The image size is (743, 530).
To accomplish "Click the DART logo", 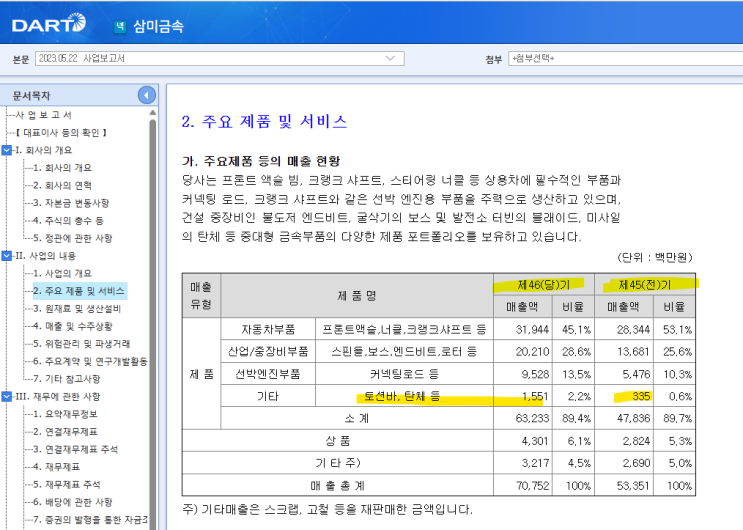I will (x=49, y=23).
